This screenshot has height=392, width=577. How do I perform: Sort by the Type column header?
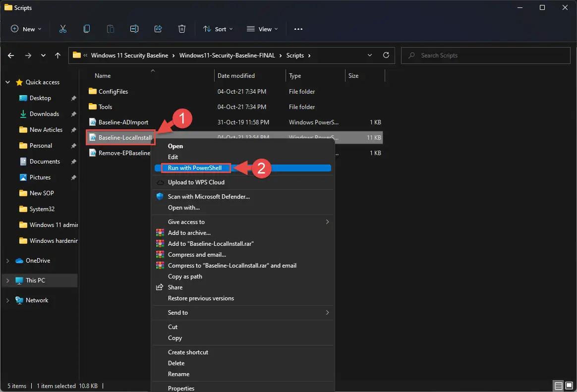(295, 76)
